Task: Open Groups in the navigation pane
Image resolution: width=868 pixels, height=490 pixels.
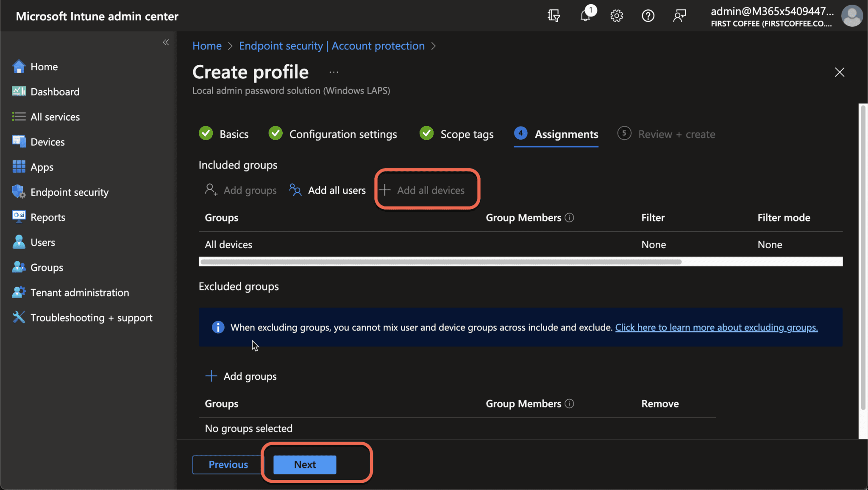Action: point(47,267)
